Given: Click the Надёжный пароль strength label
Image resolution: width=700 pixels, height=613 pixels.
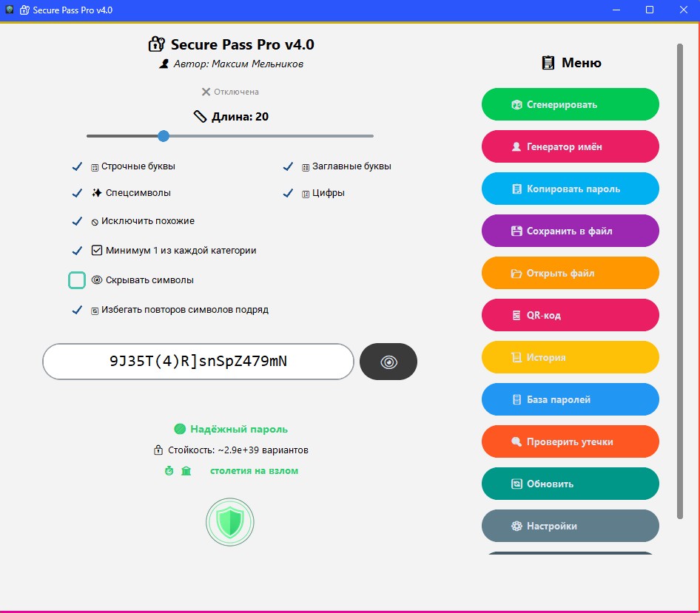Looking at the screenshot, I should (239, 429).
